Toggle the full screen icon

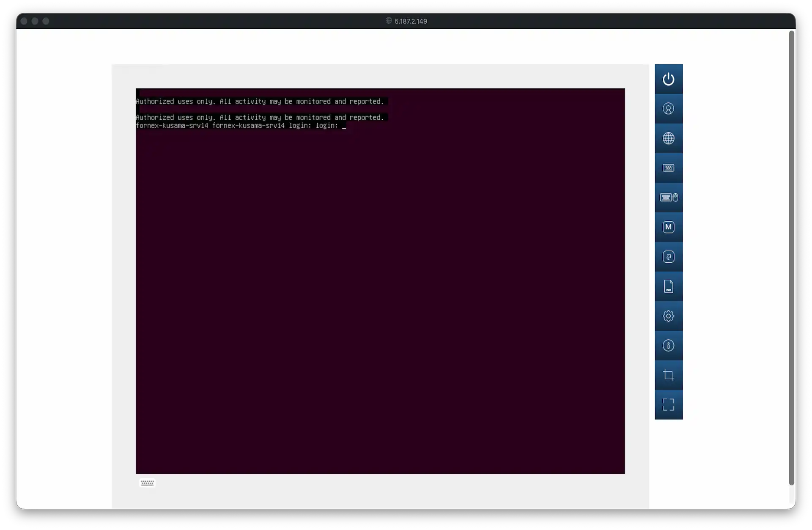point(668,405)
